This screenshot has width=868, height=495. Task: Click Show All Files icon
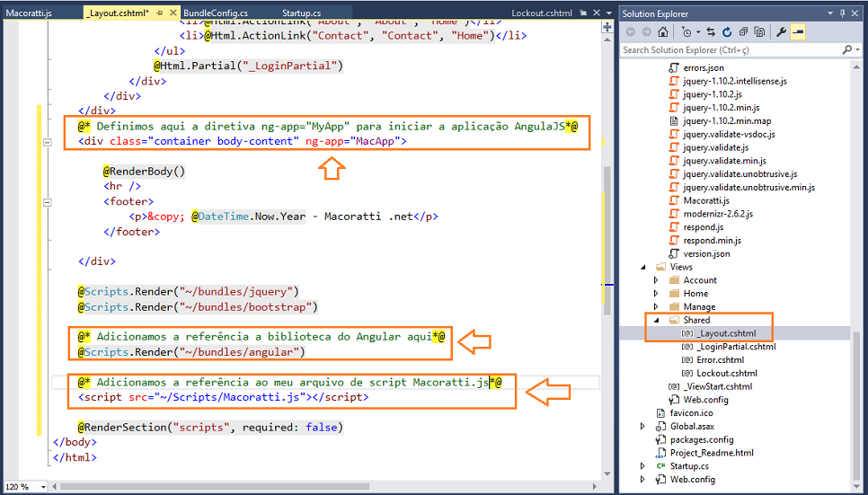pos(759,32)
